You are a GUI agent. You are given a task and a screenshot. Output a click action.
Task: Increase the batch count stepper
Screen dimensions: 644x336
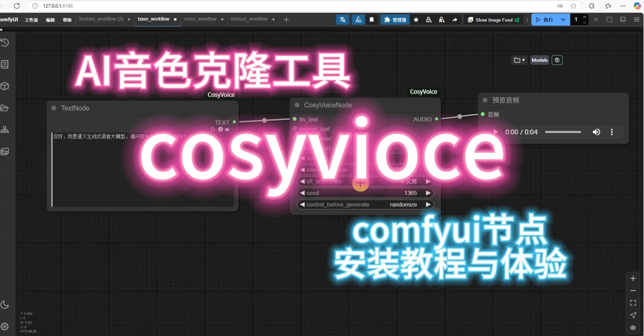[x=585, y=17]
